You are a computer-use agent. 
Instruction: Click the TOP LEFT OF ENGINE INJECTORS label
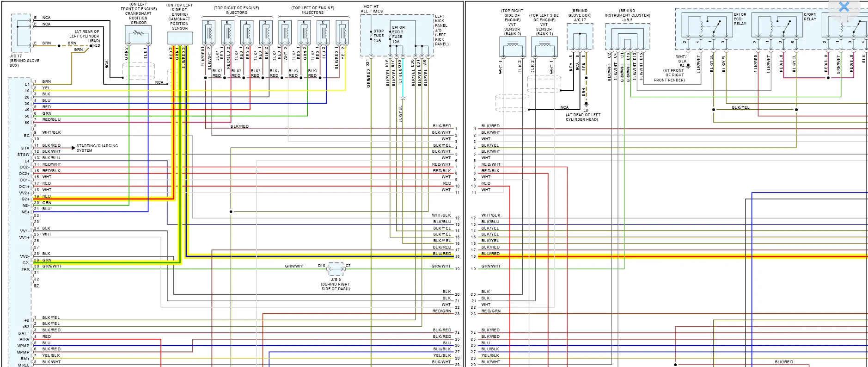[x=313, y=10]
